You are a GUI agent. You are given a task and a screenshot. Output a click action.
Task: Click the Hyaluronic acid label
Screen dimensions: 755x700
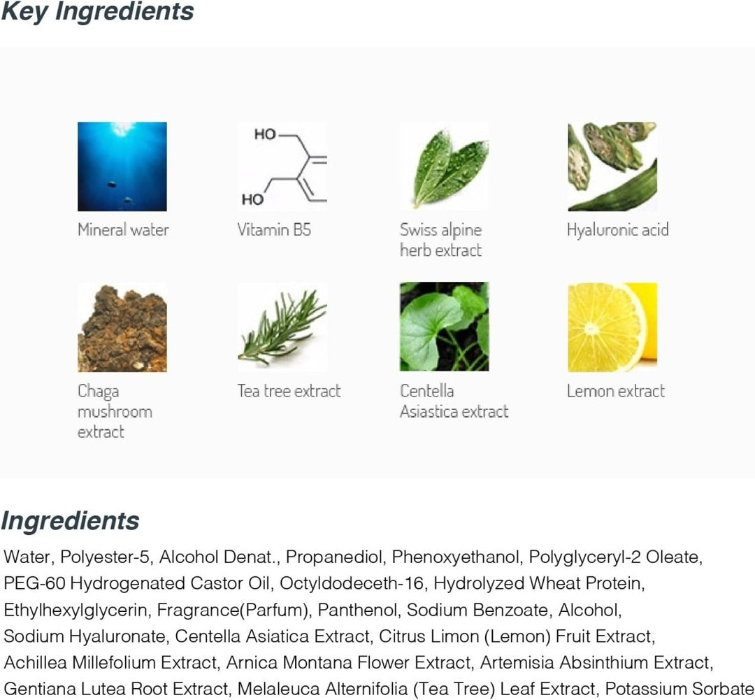(618, 230)
